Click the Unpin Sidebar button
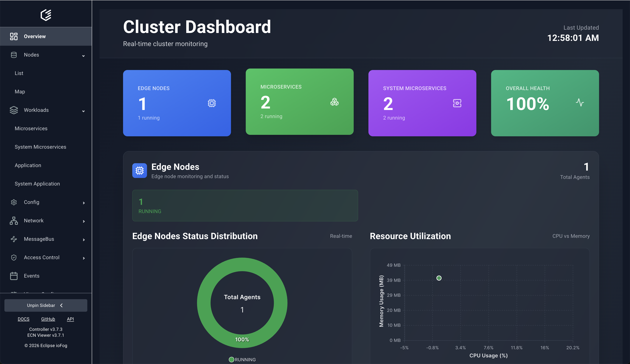Image resolution: width=630 pixels, height=364 pixels. pos(46,305)
